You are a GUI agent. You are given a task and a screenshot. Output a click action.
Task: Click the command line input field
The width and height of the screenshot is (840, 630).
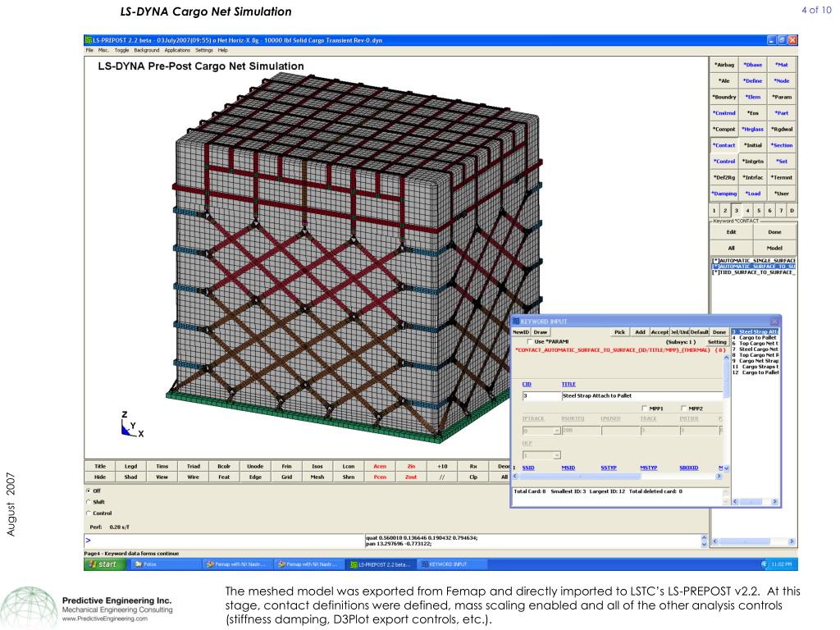click(x=224, y=541)
